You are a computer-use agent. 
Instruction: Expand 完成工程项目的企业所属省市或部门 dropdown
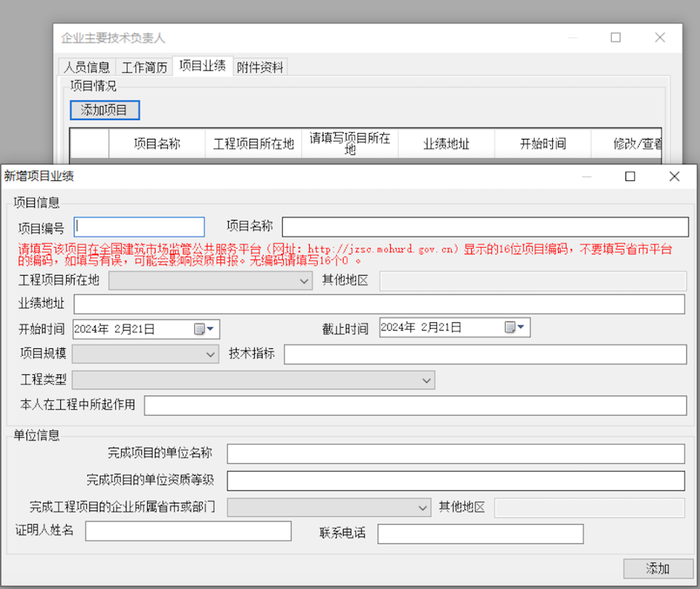[x=423, y=507]
